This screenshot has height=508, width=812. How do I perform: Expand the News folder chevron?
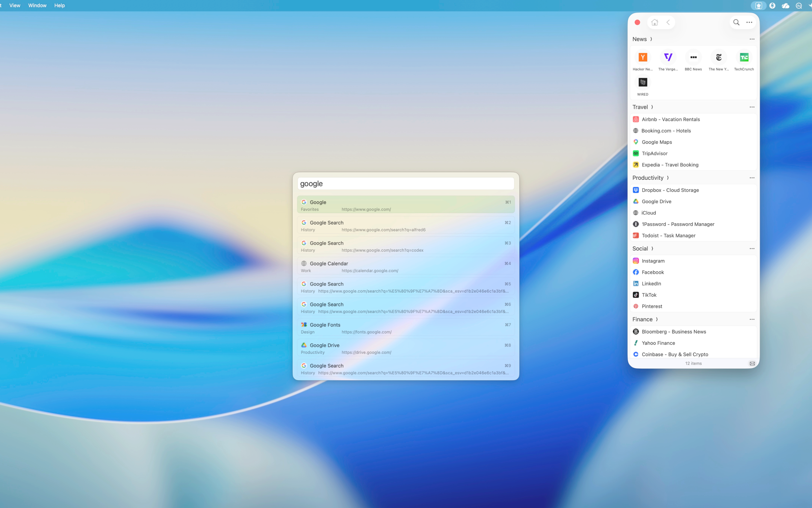(x=651, y=39)
